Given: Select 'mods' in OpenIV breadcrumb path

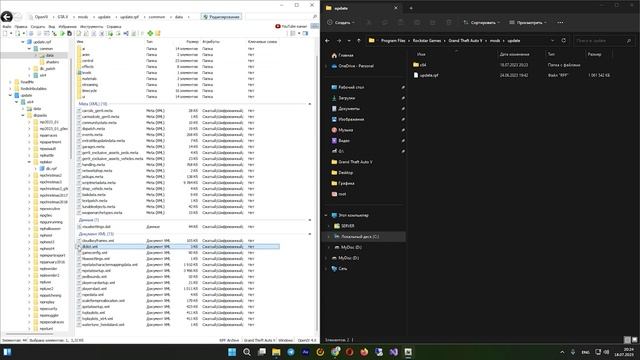Looking at the screenshot, I should (x=83, y=17).
